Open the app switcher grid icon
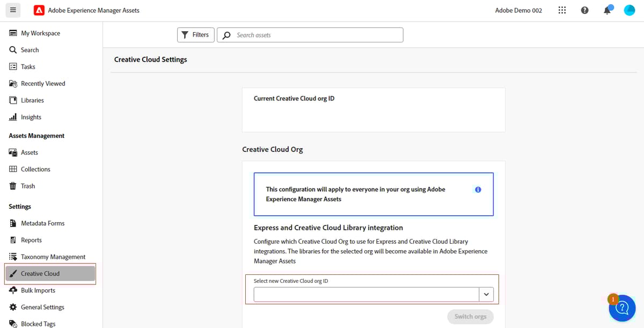 pyautogui.click(x=562, y=10)
